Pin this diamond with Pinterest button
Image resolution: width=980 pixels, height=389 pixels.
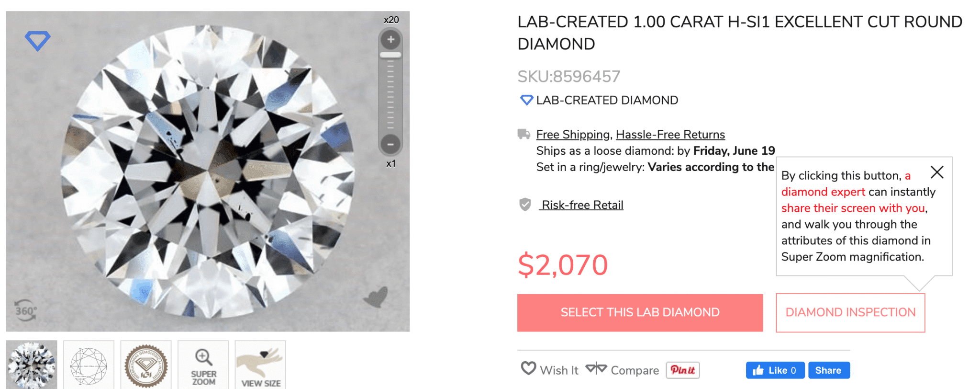(682, 369)
